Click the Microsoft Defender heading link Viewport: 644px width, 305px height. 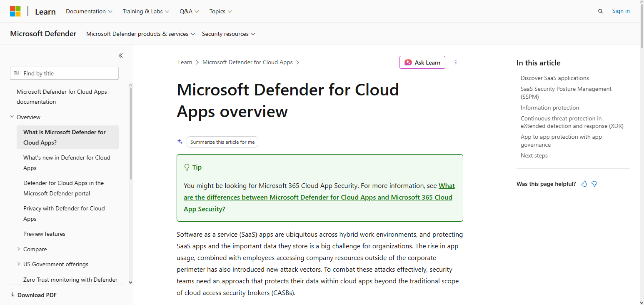pyautogui.click(x=43, y=34)
